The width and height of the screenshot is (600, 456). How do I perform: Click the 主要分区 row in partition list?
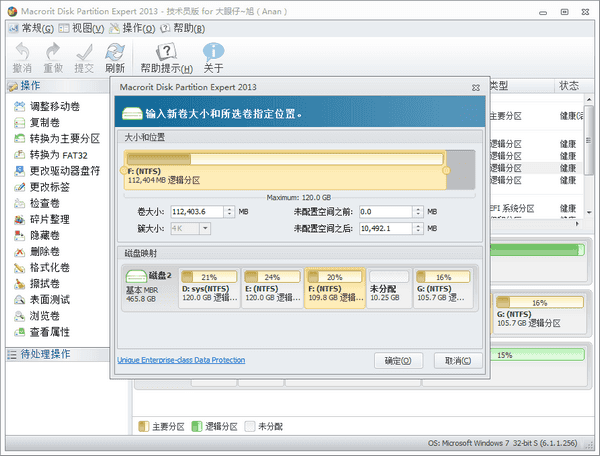[537, 116]
